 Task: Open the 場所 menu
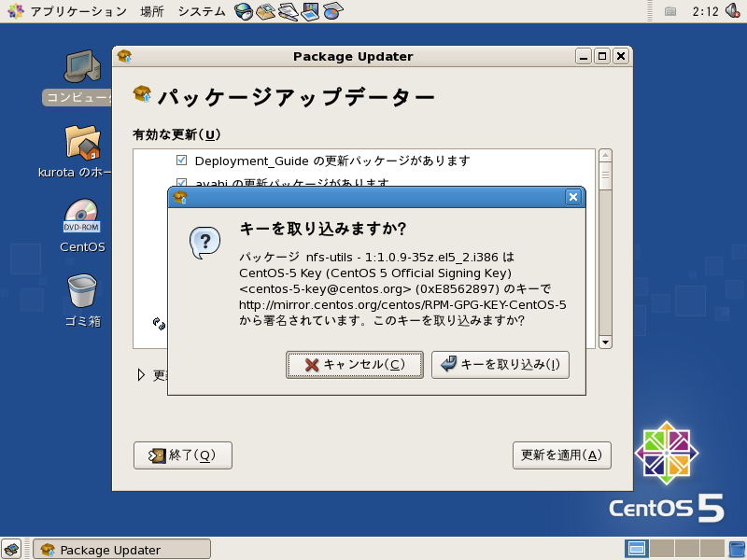tap(152, 11)
